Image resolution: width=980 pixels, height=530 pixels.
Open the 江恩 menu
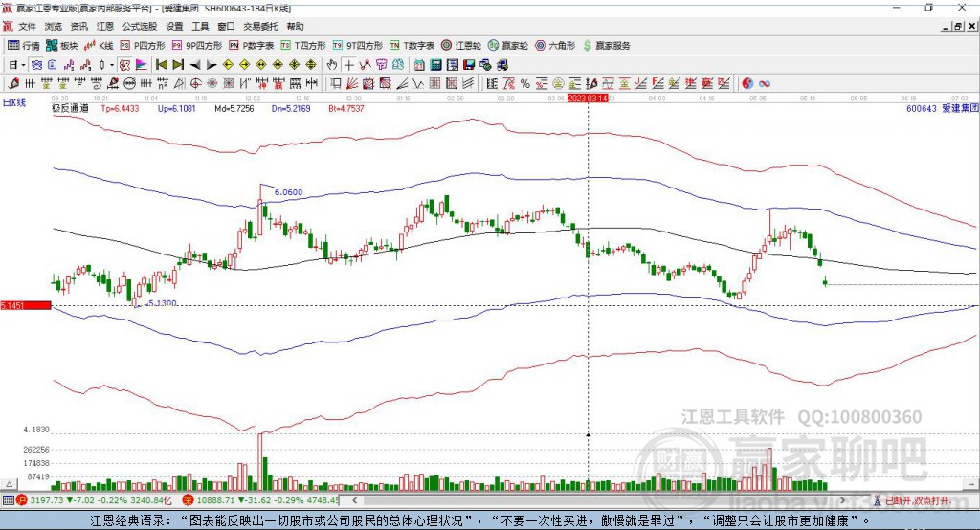(x=105, y=26)
